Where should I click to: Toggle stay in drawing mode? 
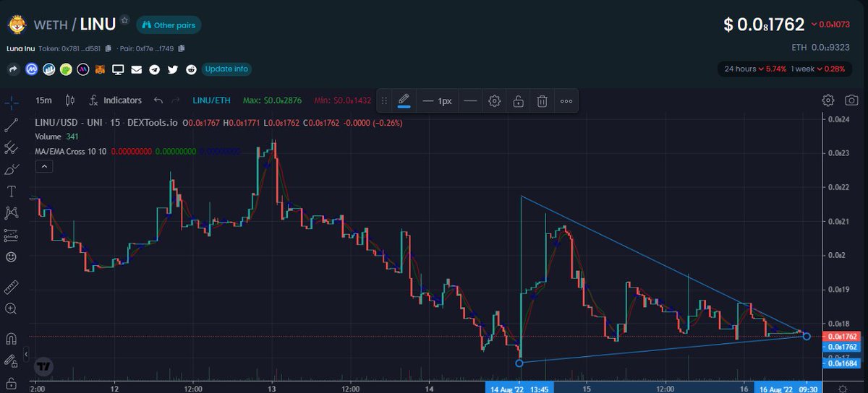click(11, 360)
